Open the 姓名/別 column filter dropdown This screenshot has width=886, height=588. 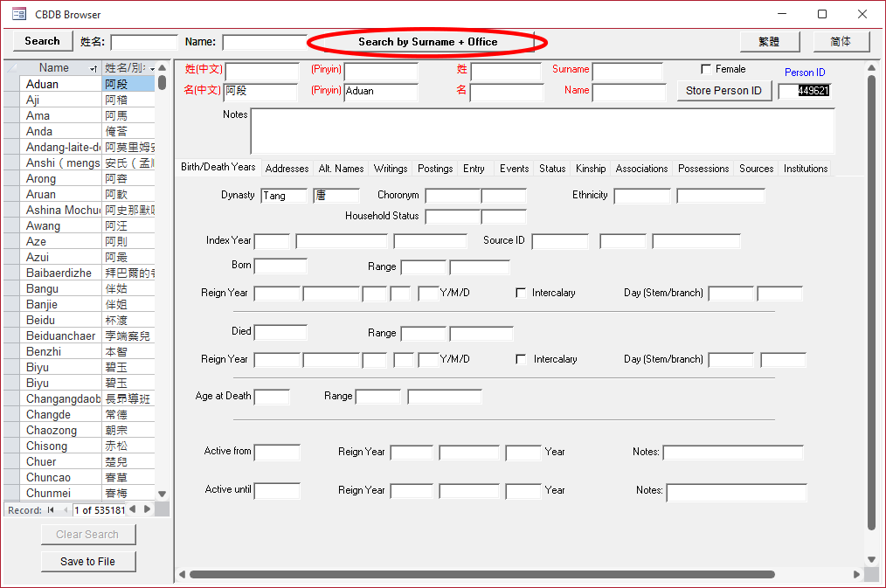[x=152, y=68]
